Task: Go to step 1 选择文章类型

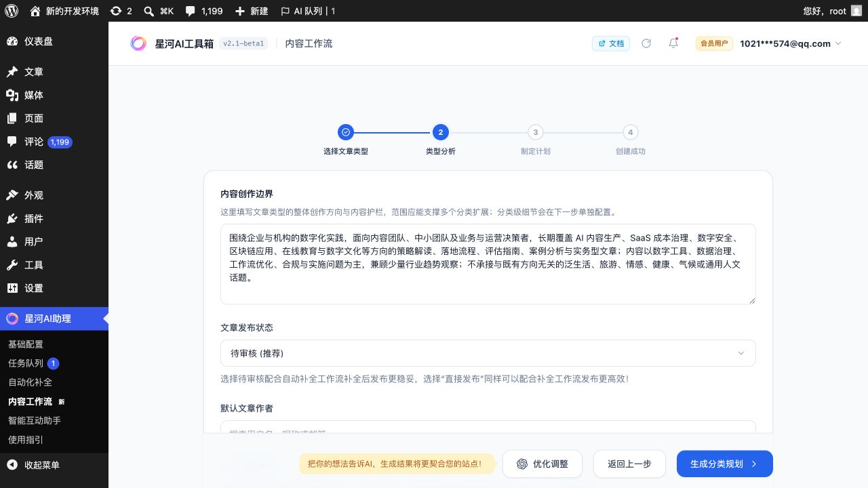Action: pos(346,132)
